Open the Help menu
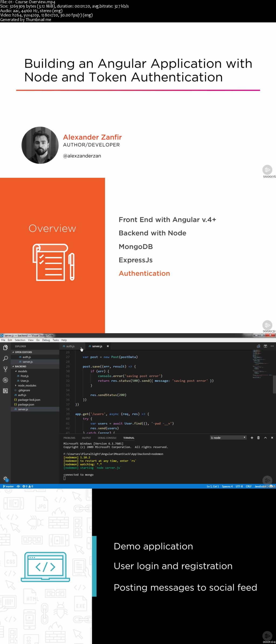 (x=64, y=340)
